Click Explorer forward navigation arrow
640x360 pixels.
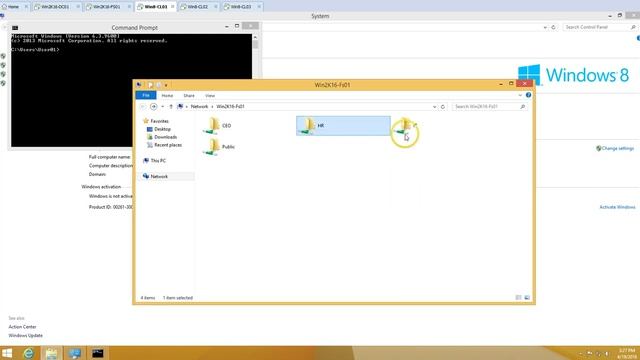point(153,107)
